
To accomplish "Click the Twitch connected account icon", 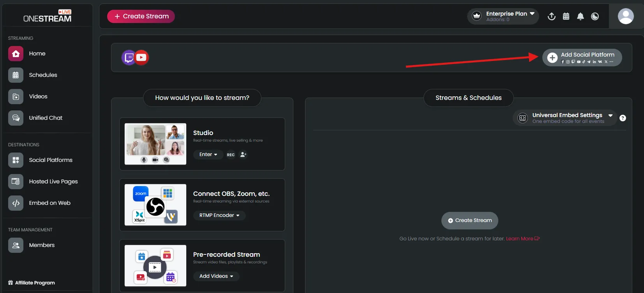I will tap(129, 58).
